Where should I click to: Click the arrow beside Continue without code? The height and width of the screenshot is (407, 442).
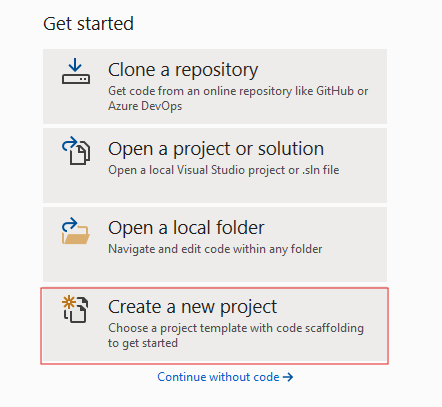click(288, 377)
